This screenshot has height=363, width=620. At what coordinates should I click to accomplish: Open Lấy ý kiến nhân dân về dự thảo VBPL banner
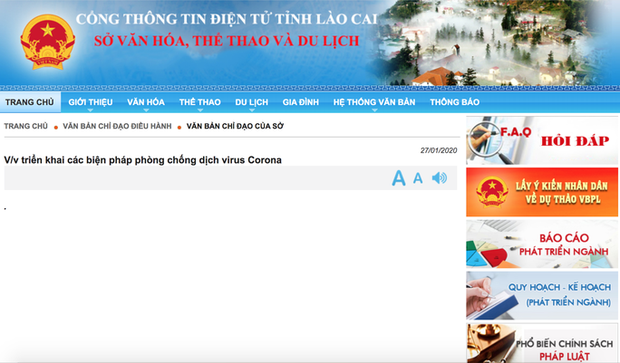542,192
